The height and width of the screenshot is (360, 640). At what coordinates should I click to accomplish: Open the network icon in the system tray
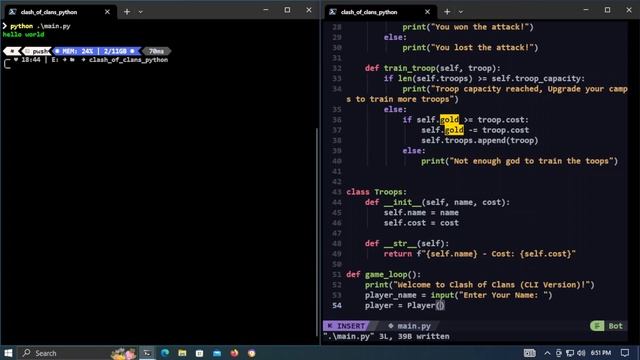pos(570,353)
